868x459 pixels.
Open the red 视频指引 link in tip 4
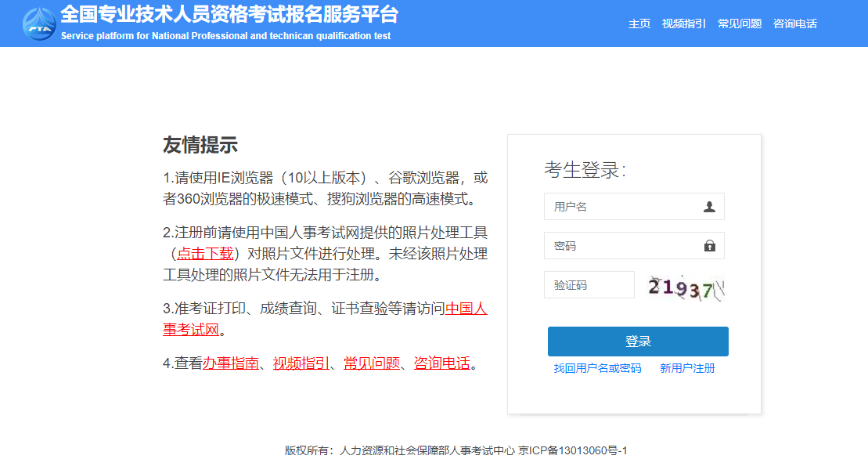coord(301,363)
